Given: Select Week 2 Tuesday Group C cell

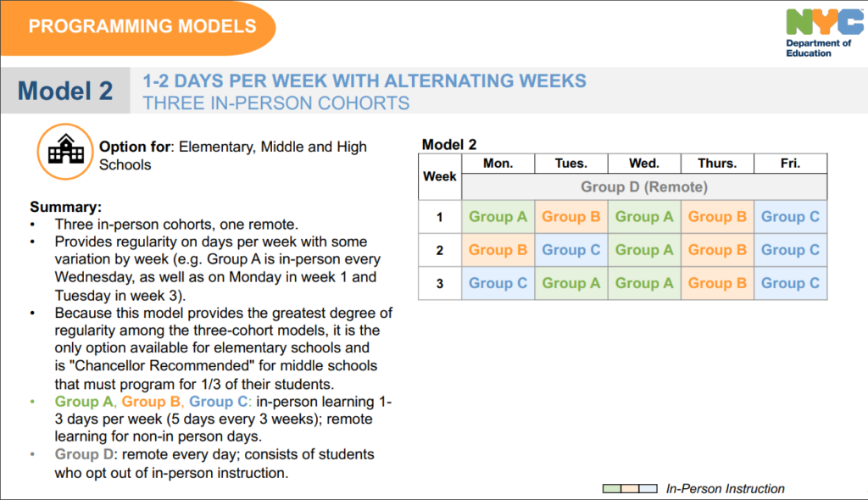Looking at the screenshot, I should 570,250.
